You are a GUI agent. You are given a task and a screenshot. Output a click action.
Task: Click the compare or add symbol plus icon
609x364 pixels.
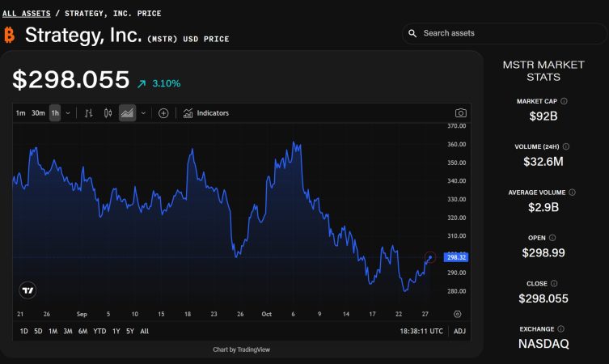163,113
